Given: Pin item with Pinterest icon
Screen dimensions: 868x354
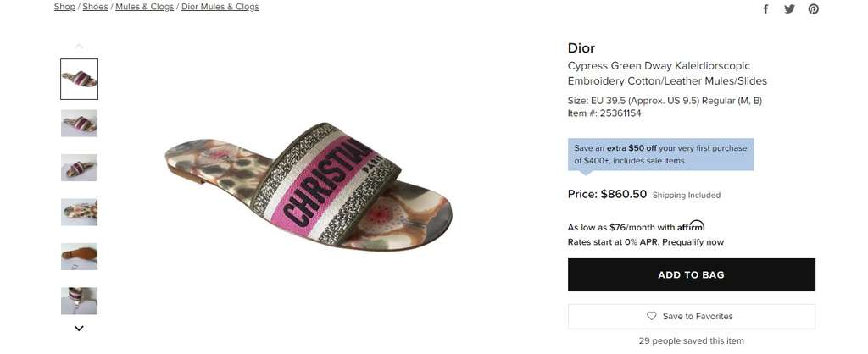Looking at the screenshot, I should tap(813, 8).
